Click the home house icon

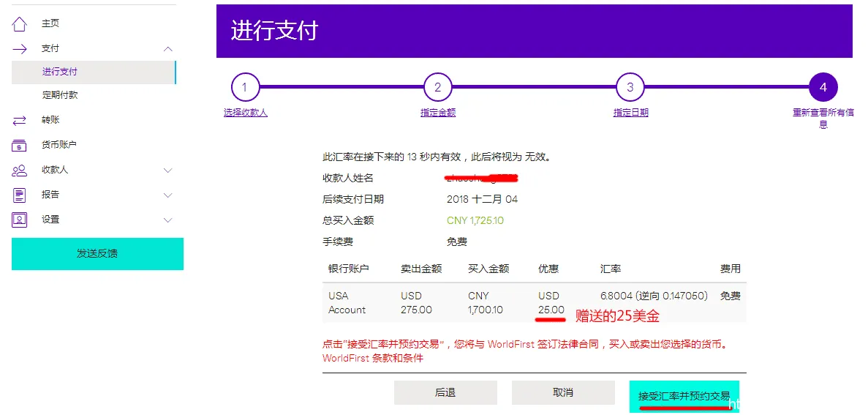pos(19,24)
